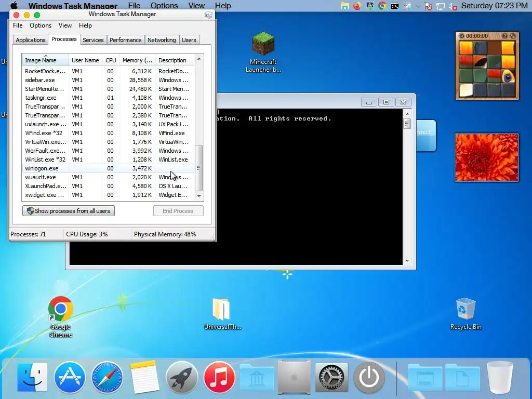The image size is (532, 399).
Task: Open Finder in the dock
Action: [x=32, y=377]
